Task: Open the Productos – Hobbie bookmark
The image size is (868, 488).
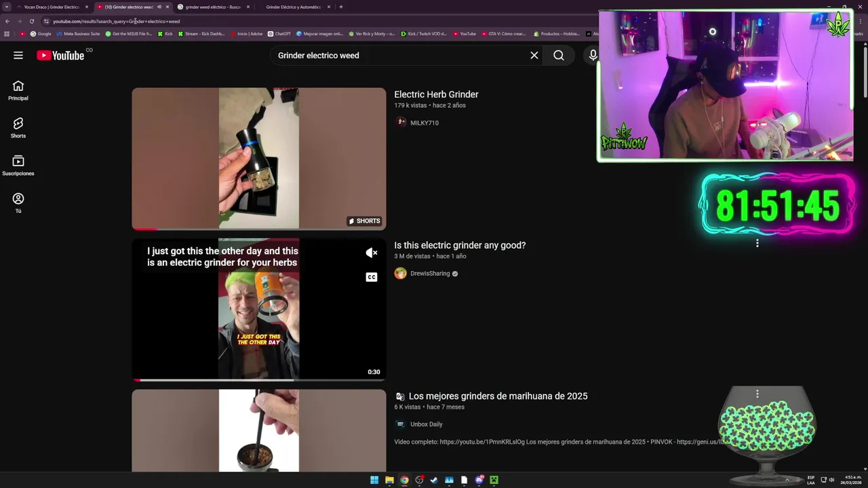Action: pyautogui.click(x=557, y=34)
